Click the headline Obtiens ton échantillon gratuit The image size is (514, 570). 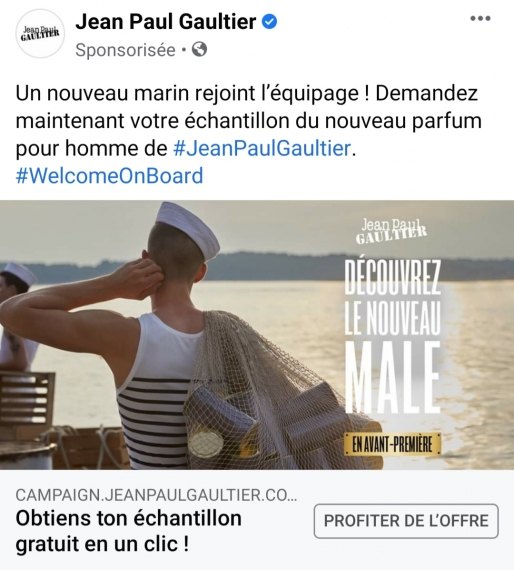click(129, 531)
